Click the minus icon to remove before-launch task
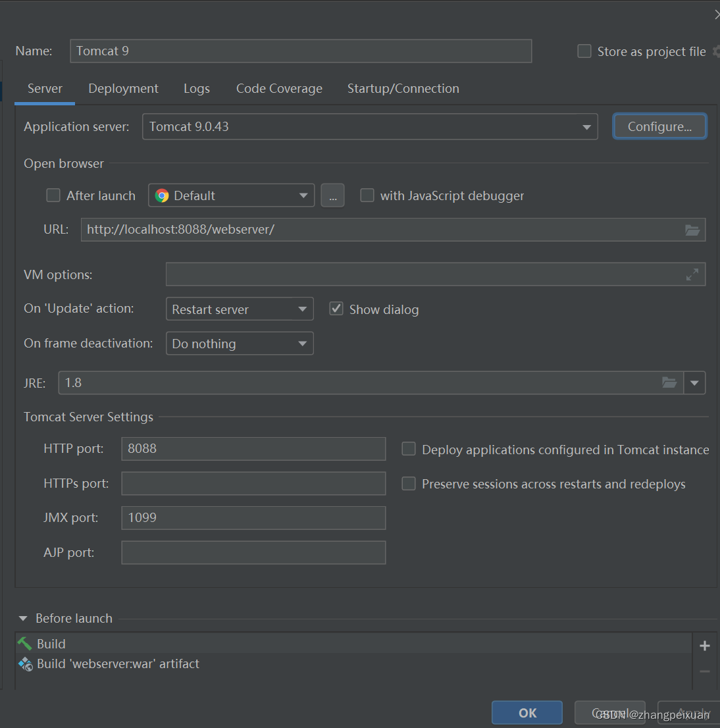This screenshot has width=720, height=728. pos(705,671)
